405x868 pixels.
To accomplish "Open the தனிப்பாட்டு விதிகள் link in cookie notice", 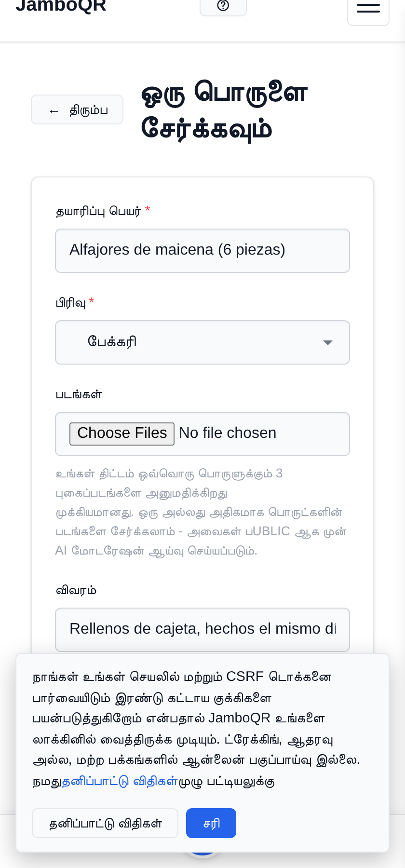I will click(120, 781).
